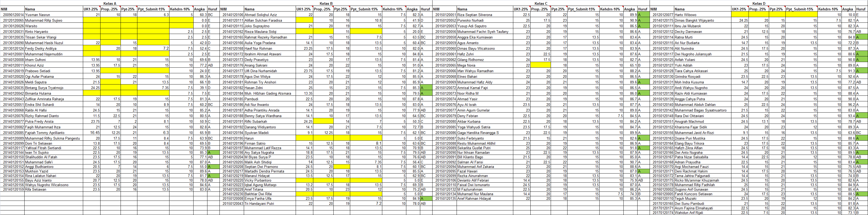Select name cell Fandi Kuncoro Setiawan

click(703, 194)
